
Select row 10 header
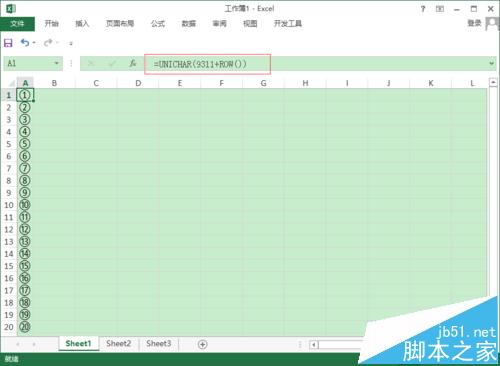point(9,205)
